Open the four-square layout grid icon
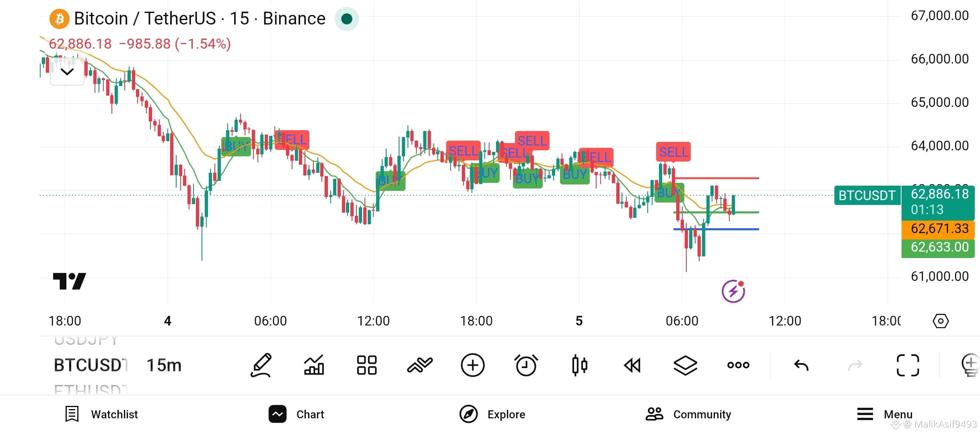This screenshot has width=980, height=434. point(367,365)
